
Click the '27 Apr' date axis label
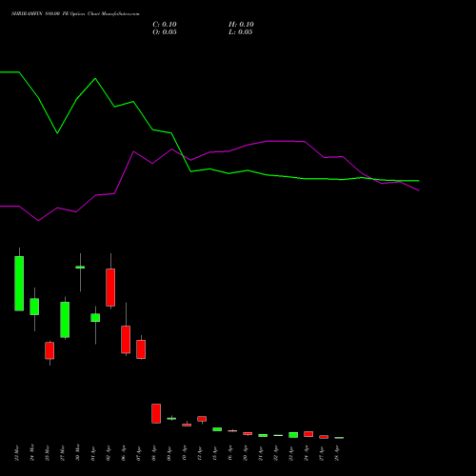pos(321,453)
